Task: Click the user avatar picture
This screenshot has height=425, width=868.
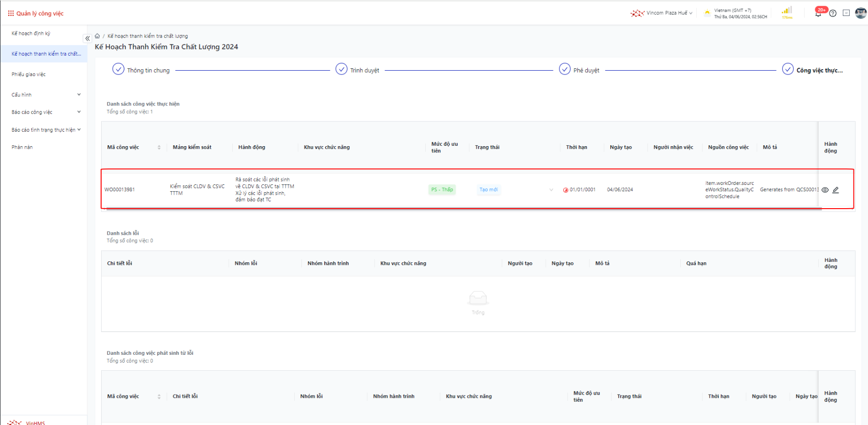Action: (x=860, y=13)
